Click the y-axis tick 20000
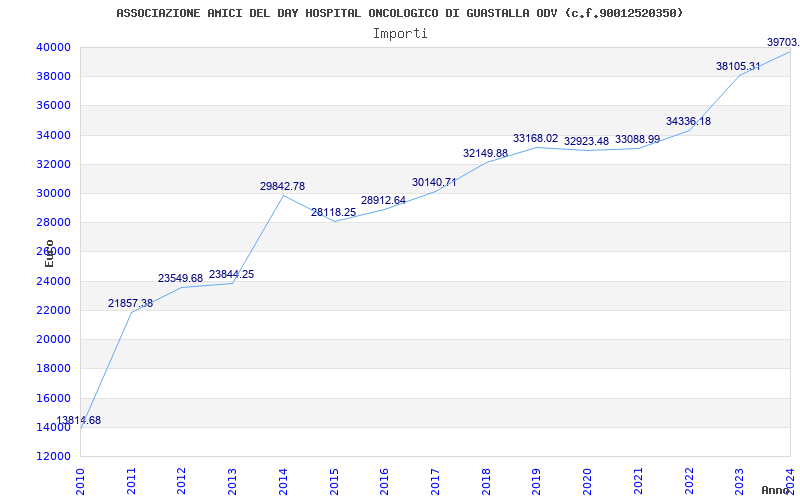 53,339
